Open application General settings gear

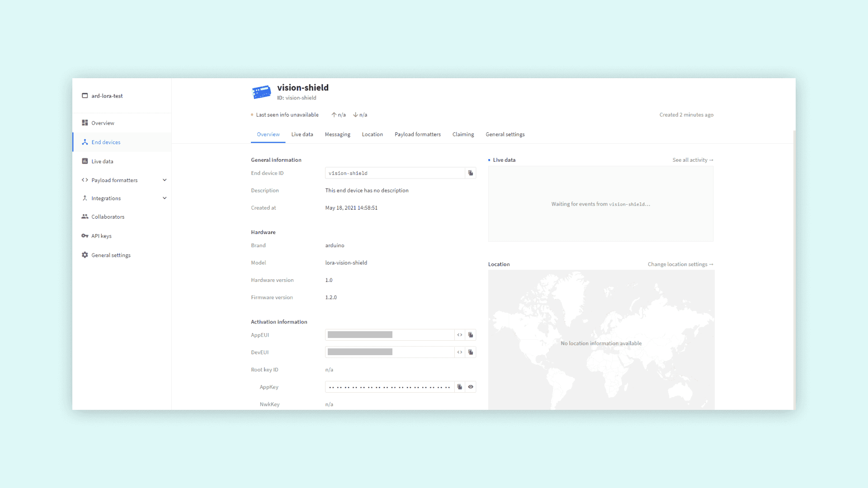click(x=85, y=255)
